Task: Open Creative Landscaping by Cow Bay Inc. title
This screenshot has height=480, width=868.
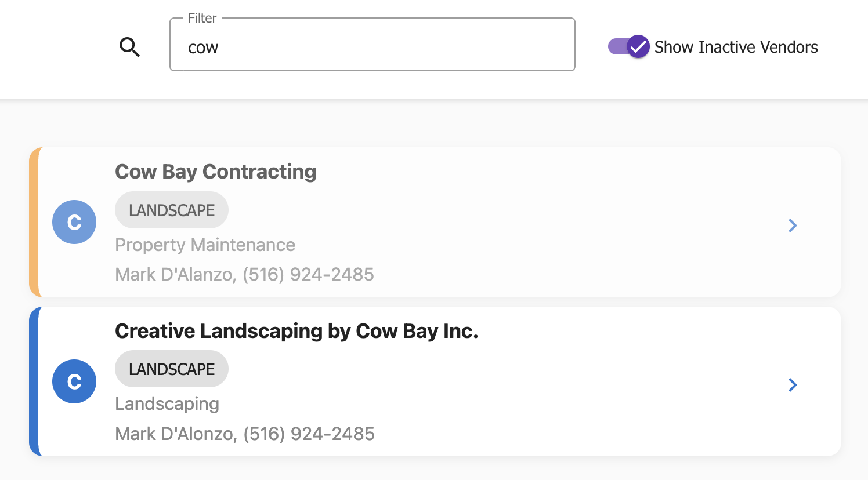Action: pyautogui.click(x=296, y=331)
